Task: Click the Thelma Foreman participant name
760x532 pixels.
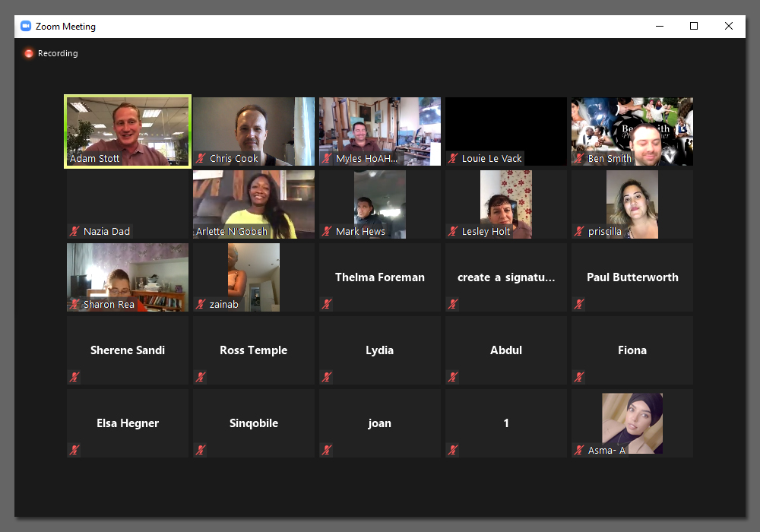Action: tap(380, 277)
